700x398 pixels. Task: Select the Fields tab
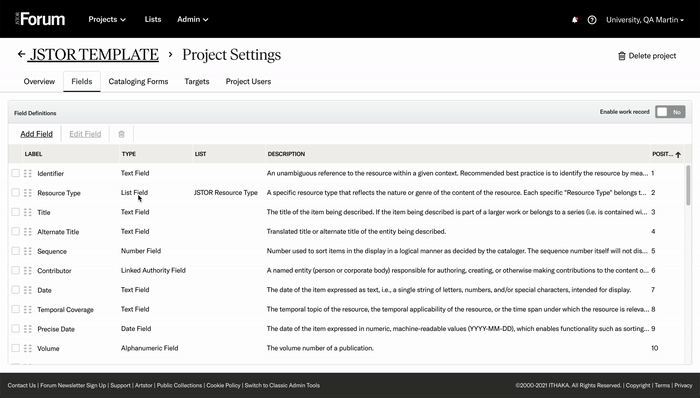click(82, 81)
